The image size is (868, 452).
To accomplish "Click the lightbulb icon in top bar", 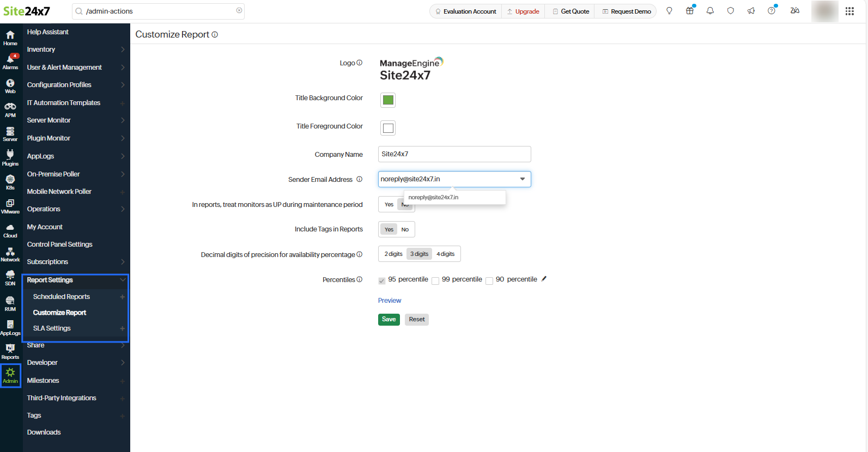I will pyautogui.click(x=669, y=11).
